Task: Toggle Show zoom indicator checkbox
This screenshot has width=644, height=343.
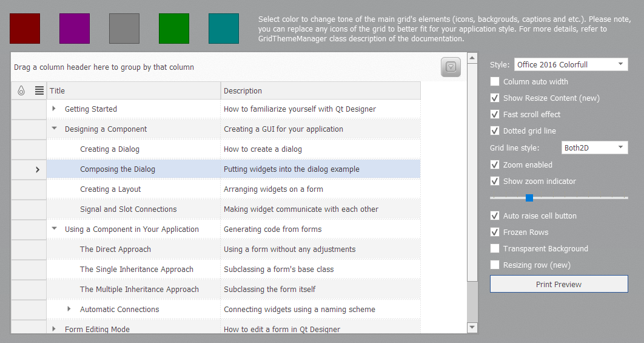Action: pyautogui.click(x=495, y=181)
